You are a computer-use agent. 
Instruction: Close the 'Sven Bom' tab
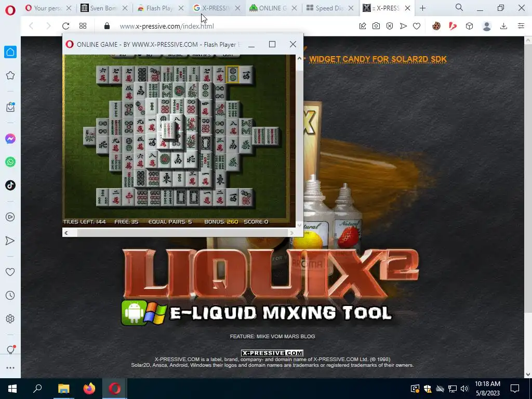point(125,8)
